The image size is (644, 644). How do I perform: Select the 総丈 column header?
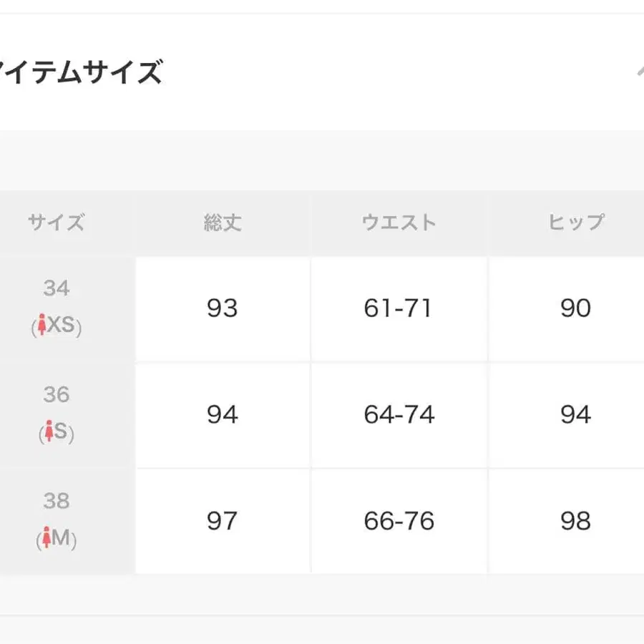[x=223, y=223]
